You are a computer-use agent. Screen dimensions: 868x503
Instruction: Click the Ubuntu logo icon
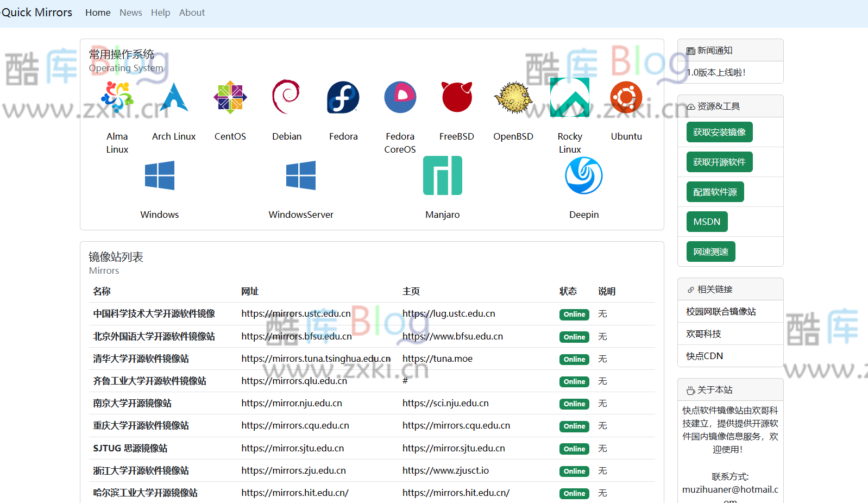click(626, 97)
